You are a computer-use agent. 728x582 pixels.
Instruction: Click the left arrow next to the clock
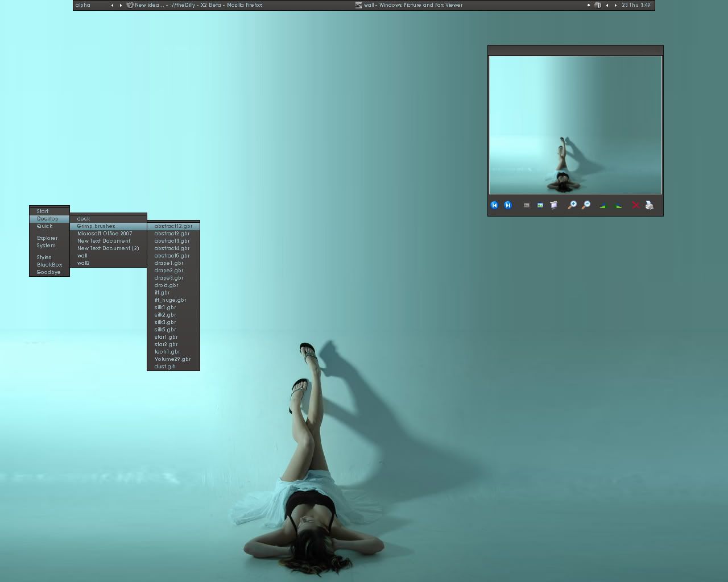(x=607, y=5)
